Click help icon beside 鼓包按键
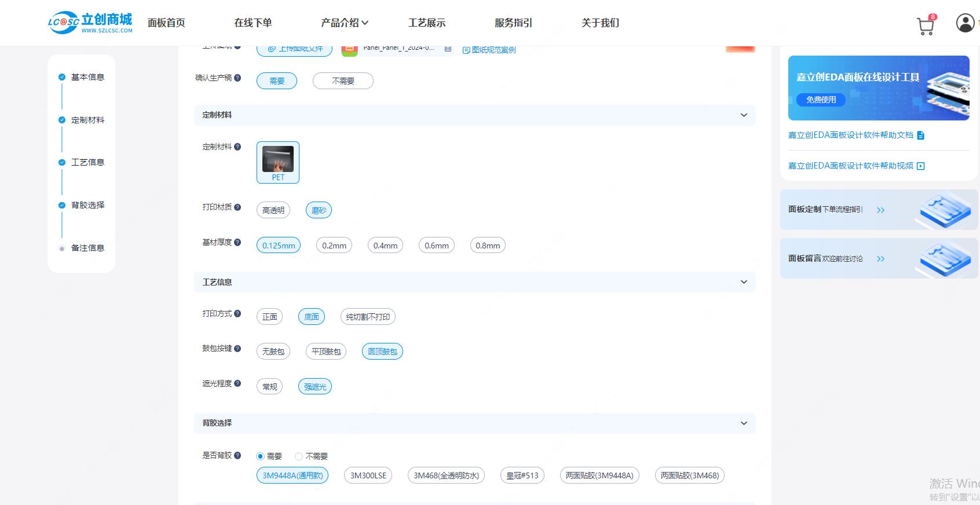980x505 pixels. pos(237,349)
